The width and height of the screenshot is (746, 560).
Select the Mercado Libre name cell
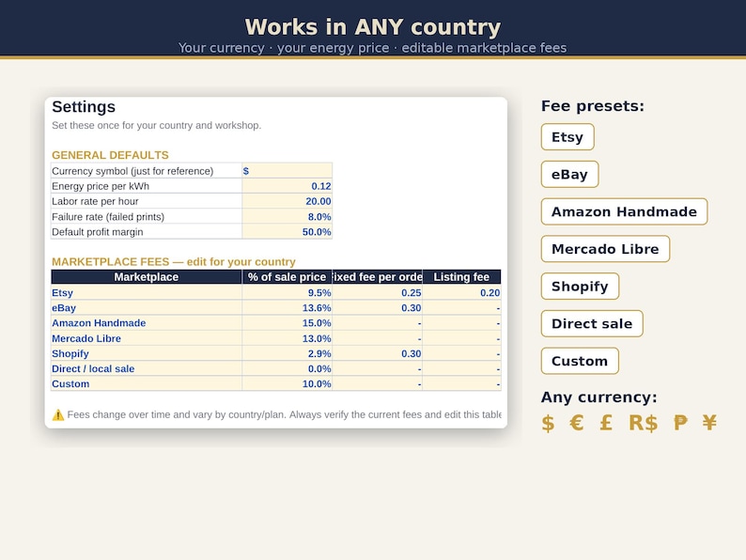(147, 338)
